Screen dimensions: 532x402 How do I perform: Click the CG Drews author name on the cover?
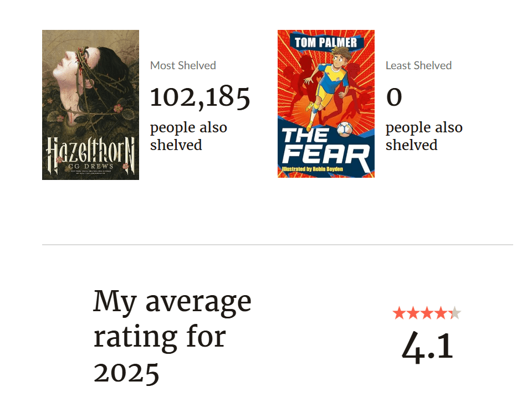pyautogui.click(x=90, y=164)
